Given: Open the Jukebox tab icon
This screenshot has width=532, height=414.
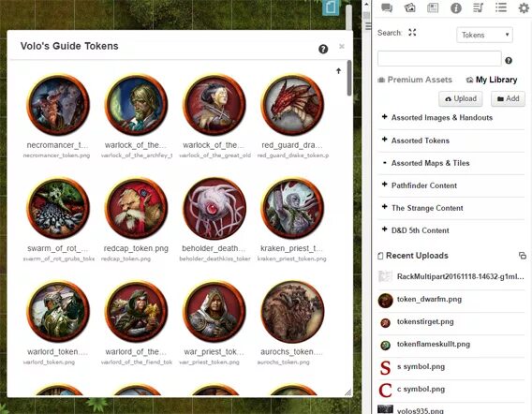Looking at the screenshot, I should click(x=478, y=7).
